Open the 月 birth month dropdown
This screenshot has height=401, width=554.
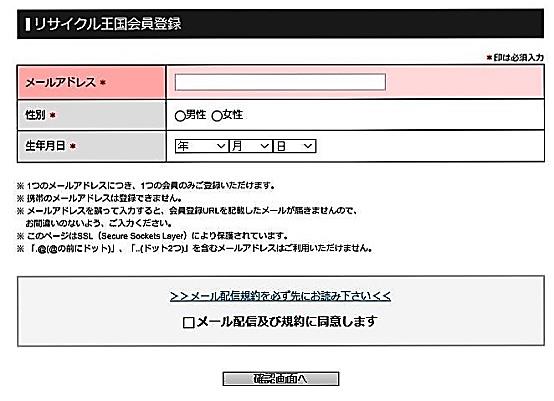251,146
